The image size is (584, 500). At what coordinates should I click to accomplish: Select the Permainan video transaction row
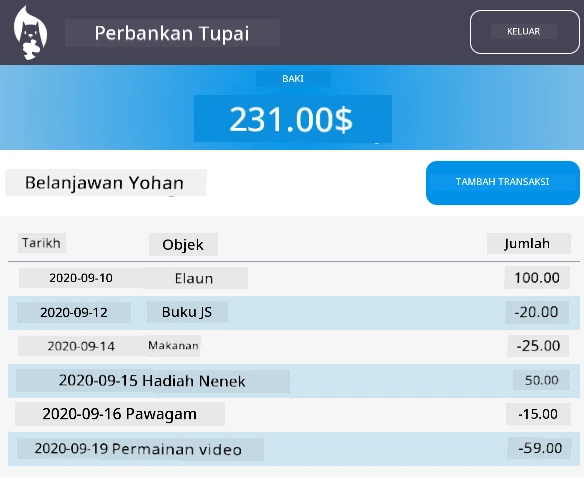point(293,449)
